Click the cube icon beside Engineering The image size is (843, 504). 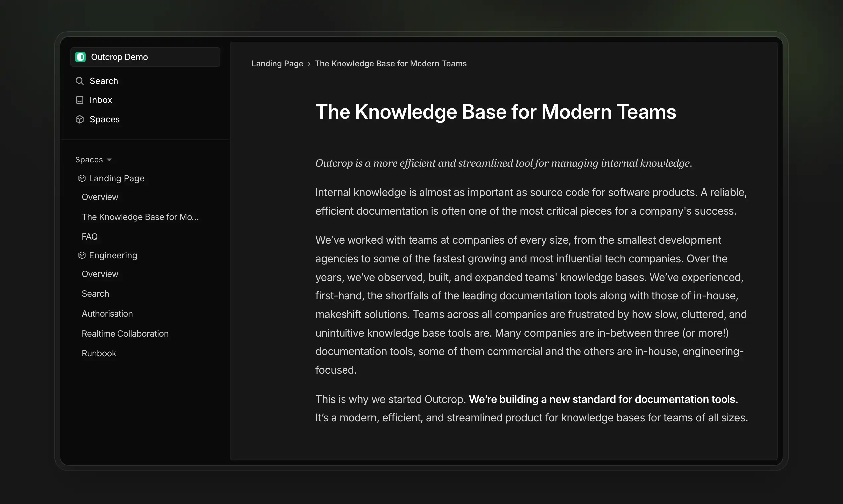[x=82, y=255]
